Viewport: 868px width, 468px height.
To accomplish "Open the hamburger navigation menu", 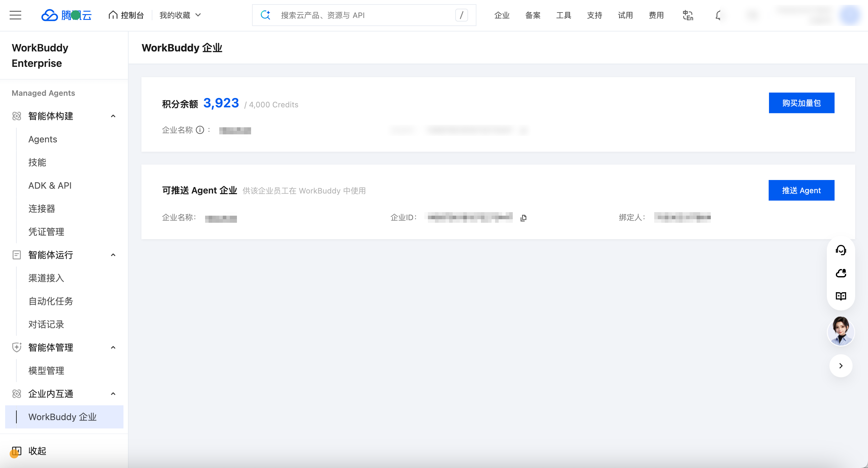I will pyautogui.click(x=15, y=15).
